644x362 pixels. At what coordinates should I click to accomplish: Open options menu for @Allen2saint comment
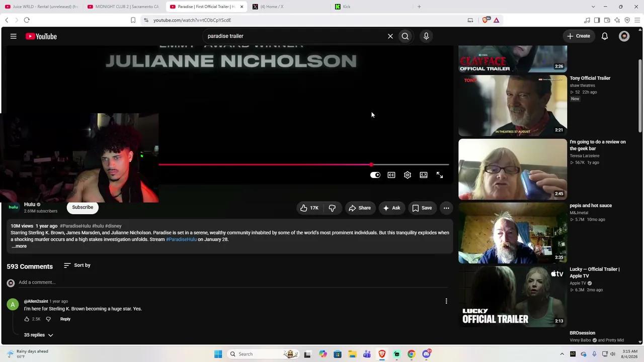446,301
